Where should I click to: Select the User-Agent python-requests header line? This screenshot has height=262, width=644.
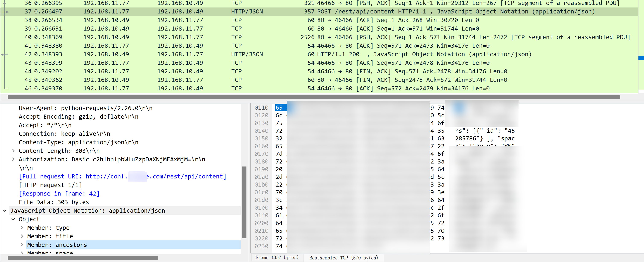[x=85, y=108]
